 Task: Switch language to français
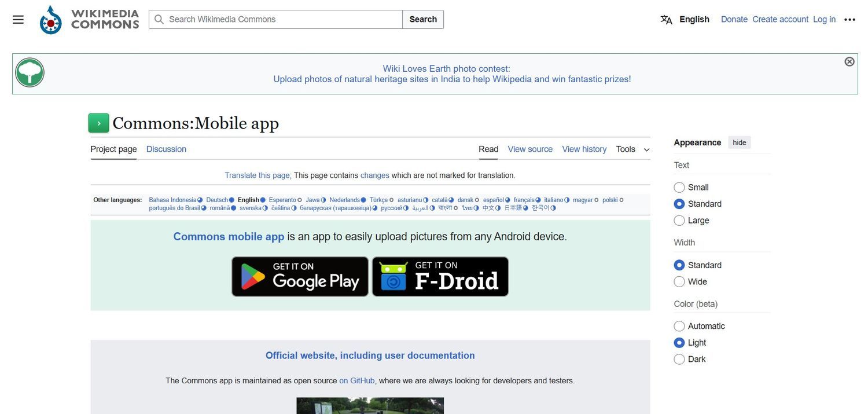click(524, 200)
